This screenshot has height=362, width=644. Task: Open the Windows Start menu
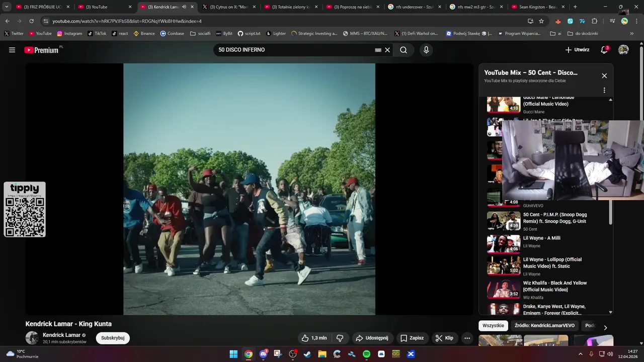[x=233, y=354]
